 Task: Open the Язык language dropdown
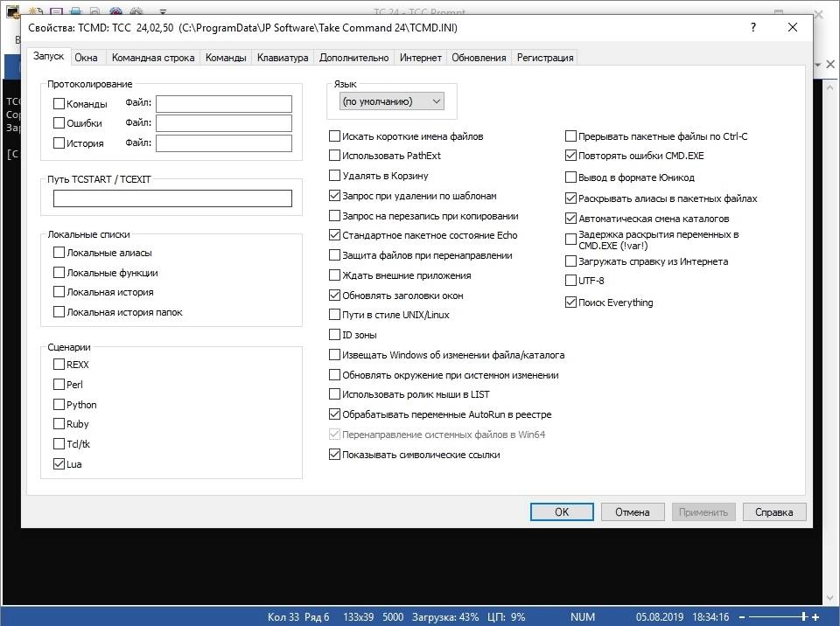click(392, 101)
